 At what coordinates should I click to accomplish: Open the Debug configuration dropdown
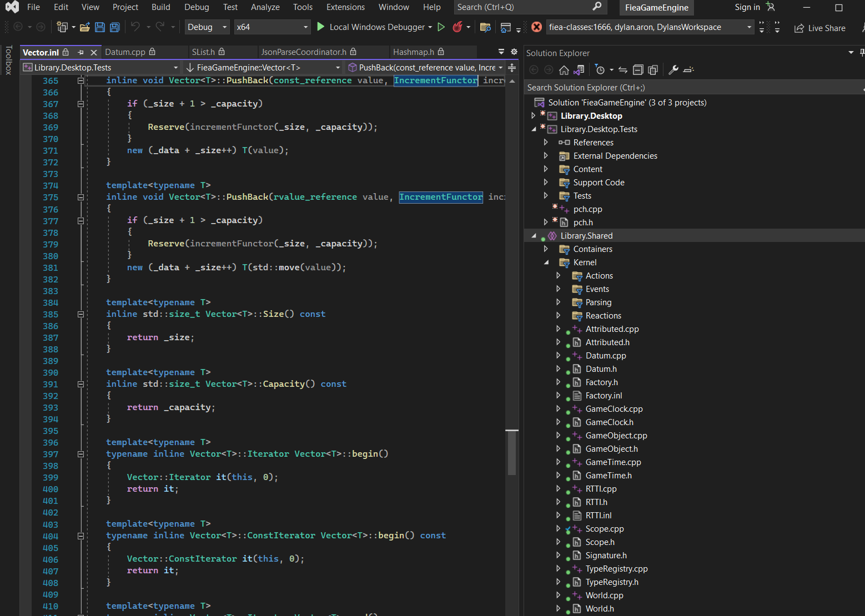point(207,27)
